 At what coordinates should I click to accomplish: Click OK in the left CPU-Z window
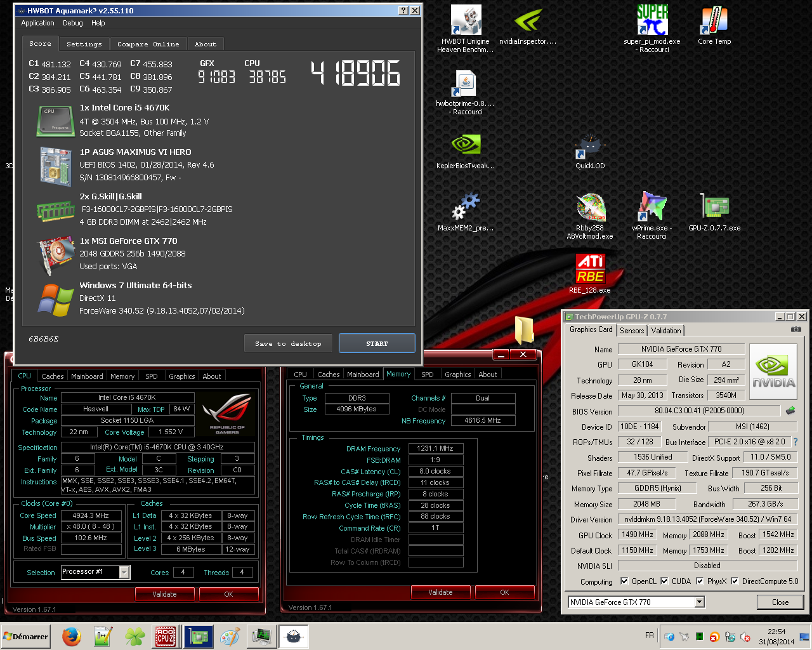click(x=228, y=594)
